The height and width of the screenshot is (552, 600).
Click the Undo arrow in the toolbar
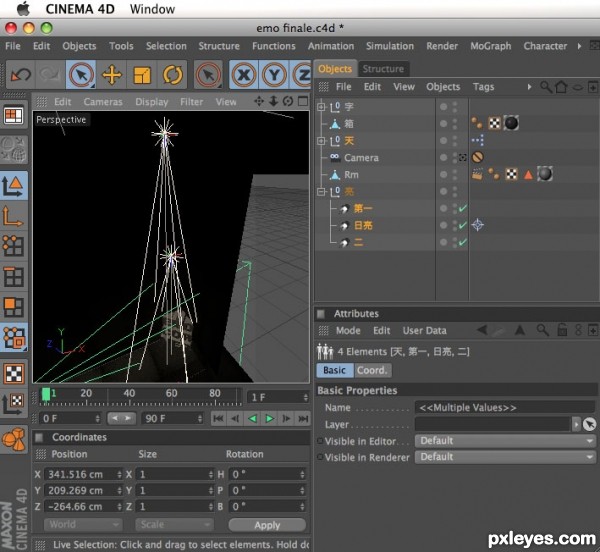21,75
